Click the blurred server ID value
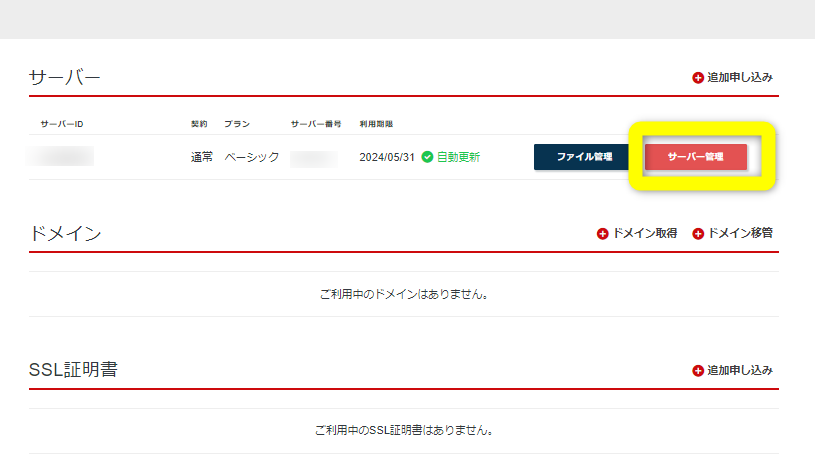The image size is (815, 472). (x=62, y=157)
